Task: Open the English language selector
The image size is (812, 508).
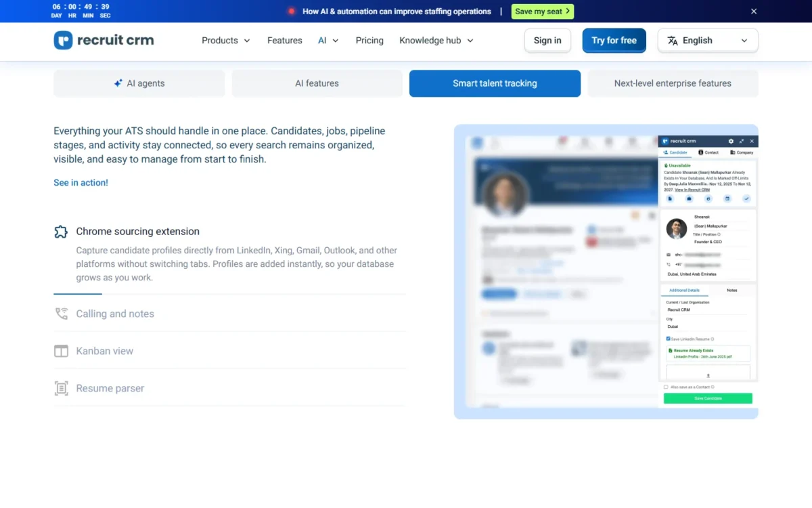Action: click(708, 41)
